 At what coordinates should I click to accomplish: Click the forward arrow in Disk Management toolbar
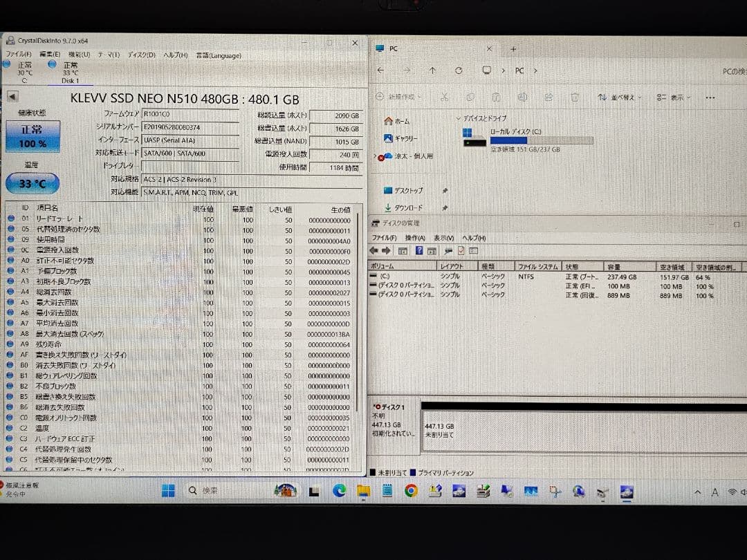coord(385,251)
